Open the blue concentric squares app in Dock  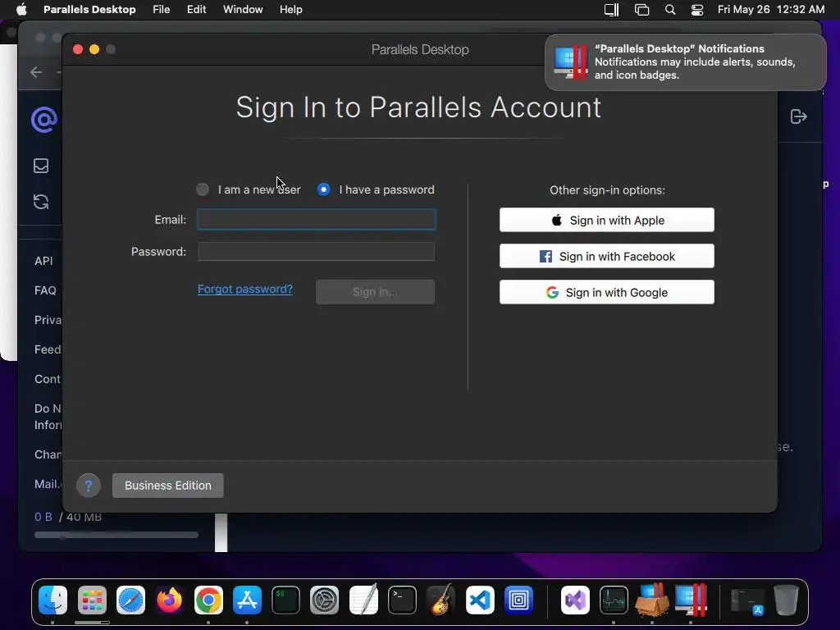click(518, 600)
